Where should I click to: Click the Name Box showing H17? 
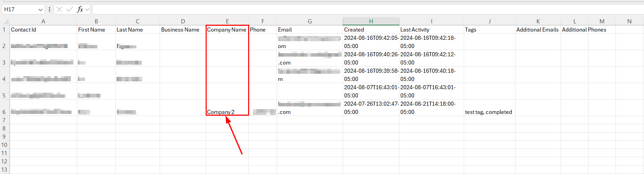(20, 9)
